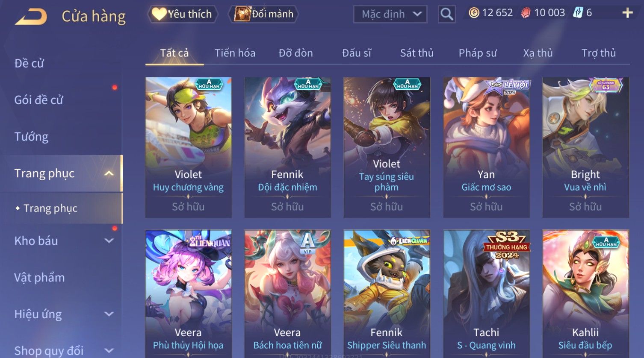
Task: Click the red ruby currency icon
Action: 526,13
